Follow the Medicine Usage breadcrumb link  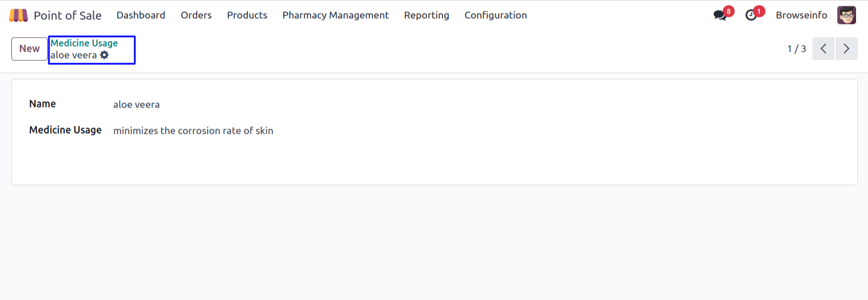pyautogui.click(x=84, y=43)
